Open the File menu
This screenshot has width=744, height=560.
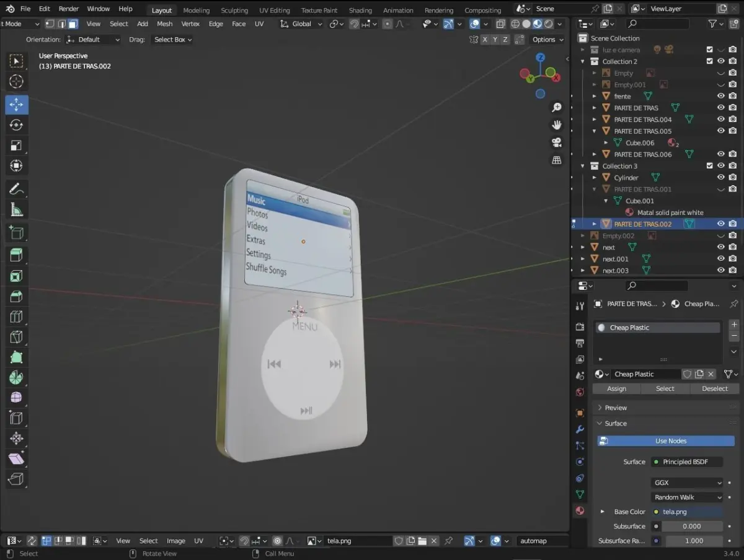[x=25, y=9]
